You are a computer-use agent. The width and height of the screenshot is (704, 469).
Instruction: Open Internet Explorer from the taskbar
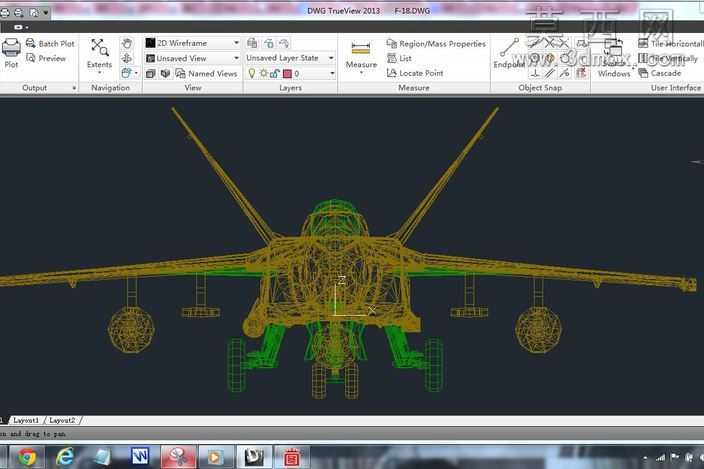coord(65,457)
